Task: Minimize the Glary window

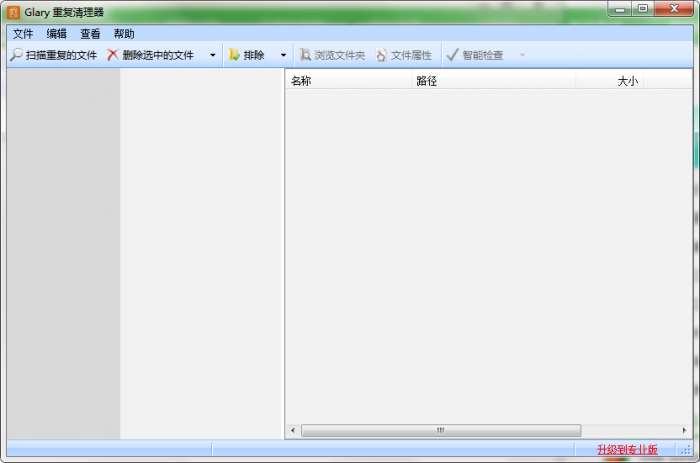Action: point(620,9)
